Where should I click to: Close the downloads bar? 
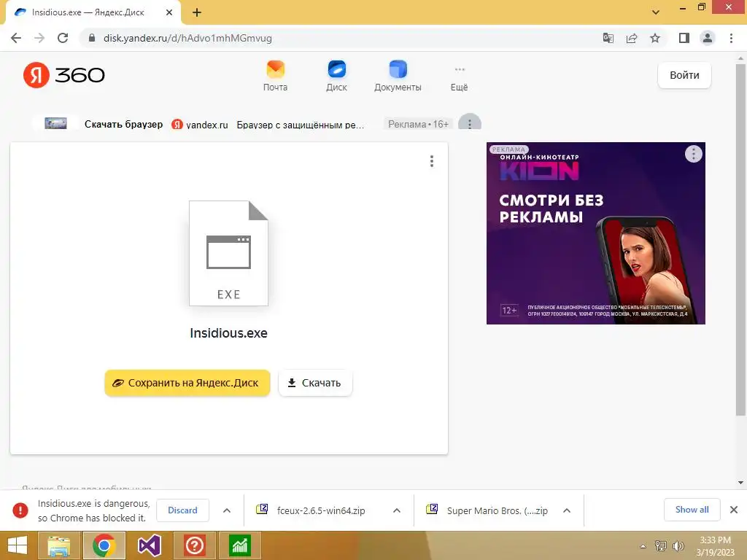click(x=734, y=510)
